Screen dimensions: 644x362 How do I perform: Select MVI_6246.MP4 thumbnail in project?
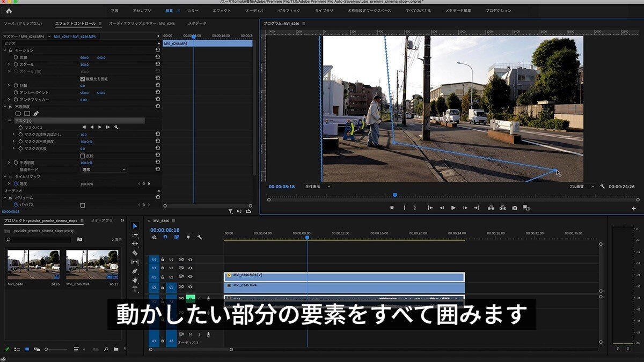click(92, 264)
